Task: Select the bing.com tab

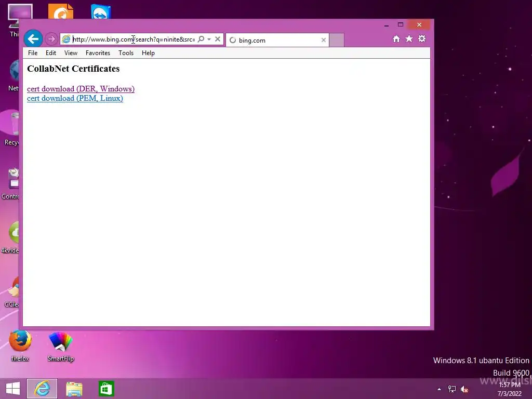Action: pyautogui.click(x=277, y=40)
